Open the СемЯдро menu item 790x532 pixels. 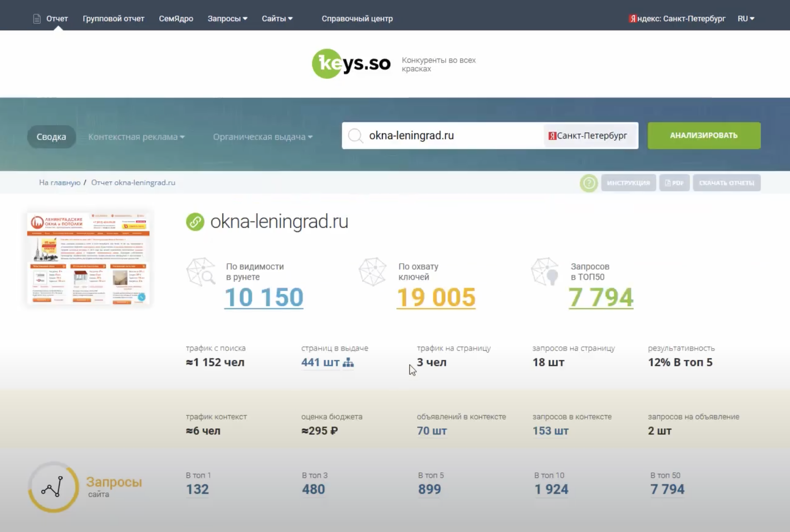[176, 19]
